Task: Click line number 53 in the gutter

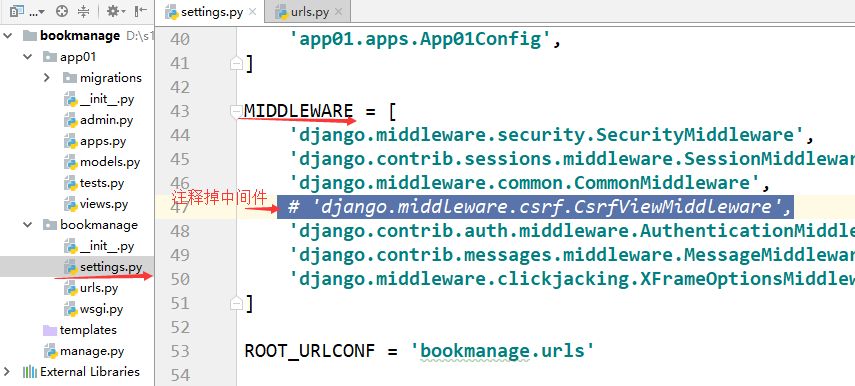Action: point(180,351)
